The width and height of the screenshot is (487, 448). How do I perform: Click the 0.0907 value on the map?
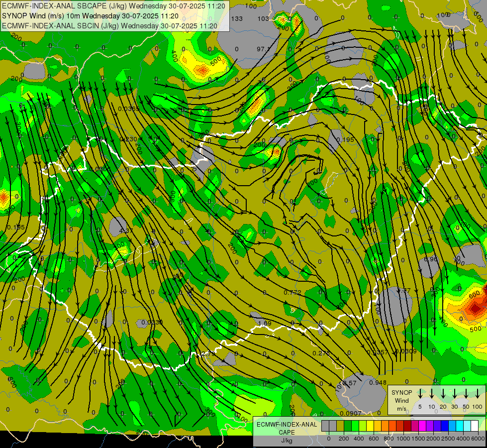click(x=351, y=414)
